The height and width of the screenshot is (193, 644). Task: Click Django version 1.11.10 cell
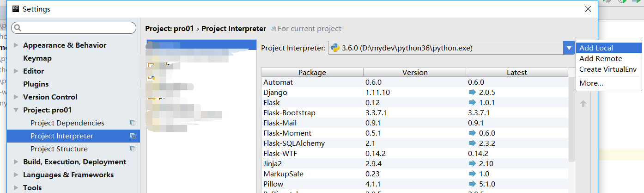tap(377, 93)
